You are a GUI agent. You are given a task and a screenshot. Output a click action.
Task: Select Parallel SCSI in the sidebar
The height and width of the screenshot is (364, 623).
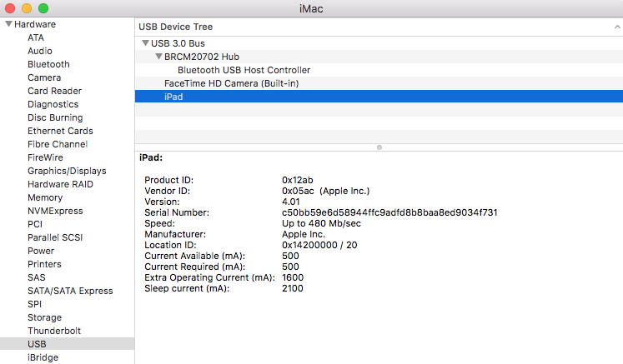[x=55, y=237]
